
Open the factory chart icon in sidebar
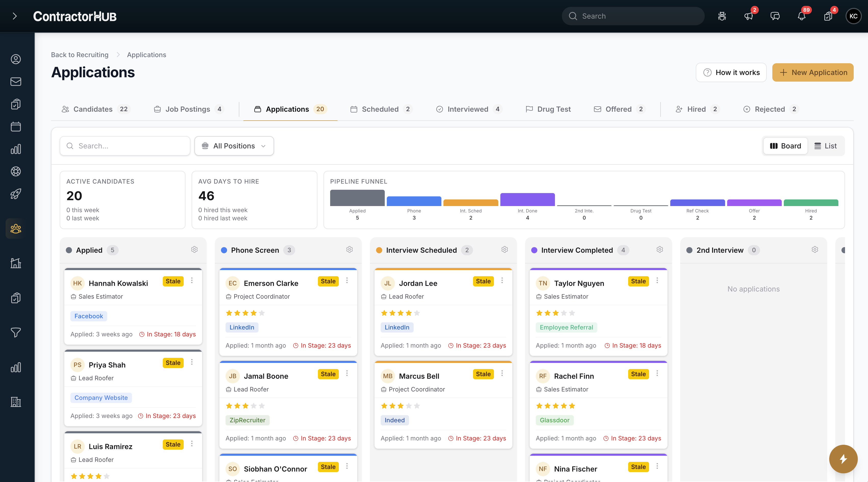pyautogui.click(x=16, y=263)
